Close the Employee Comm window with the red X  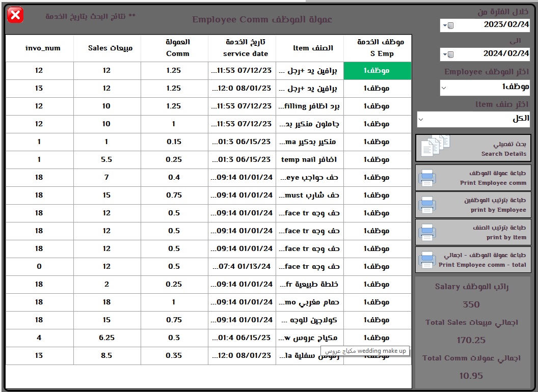[x=15, y=15]
